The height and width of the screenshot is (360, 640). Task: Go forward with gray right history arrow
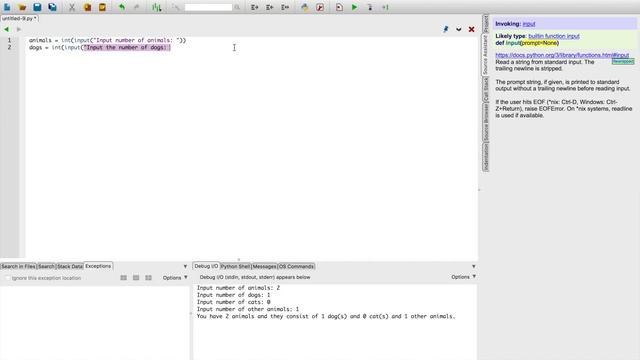click(x=18, y=29)
